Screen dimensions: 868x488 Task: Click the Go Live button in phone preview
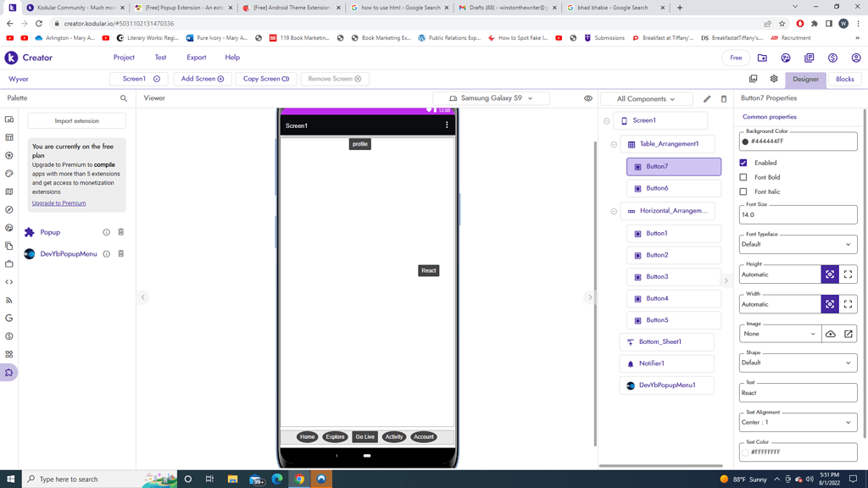(x=364, y=437)
